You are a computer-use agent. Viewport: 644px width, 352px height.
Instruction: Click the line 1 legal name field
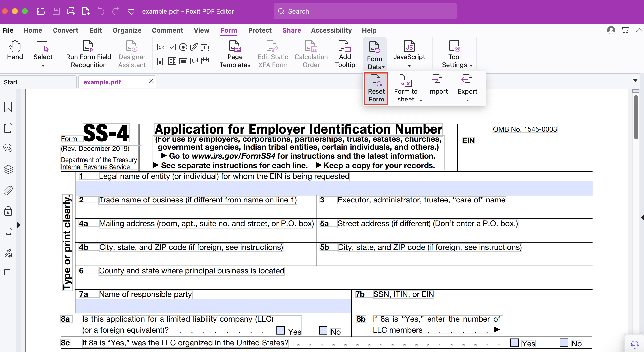tap(334, 188)
